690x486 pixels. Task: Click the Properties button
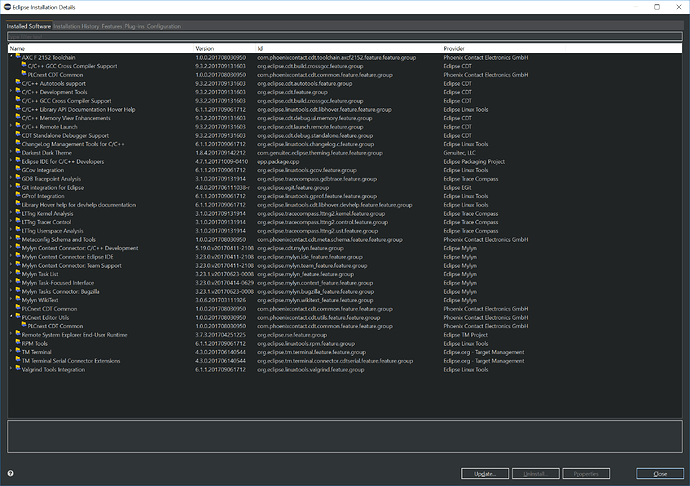586,474
